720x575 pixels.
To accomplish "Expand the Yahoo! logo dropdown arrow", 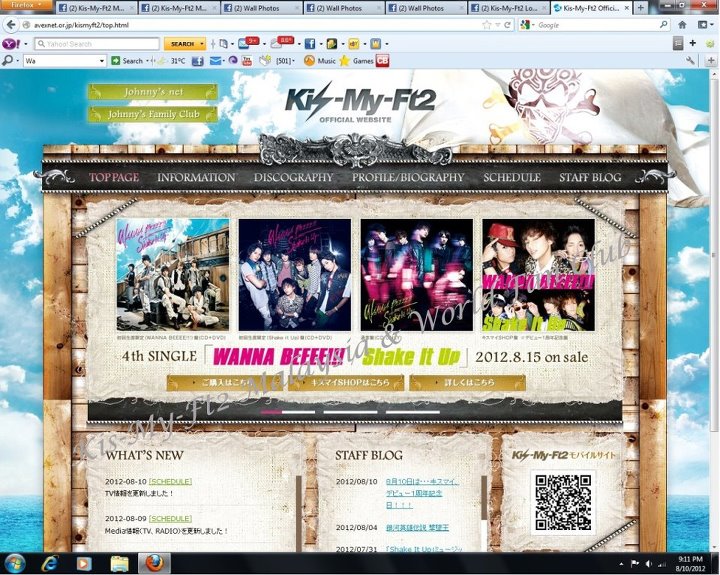I will coord(25,44).
